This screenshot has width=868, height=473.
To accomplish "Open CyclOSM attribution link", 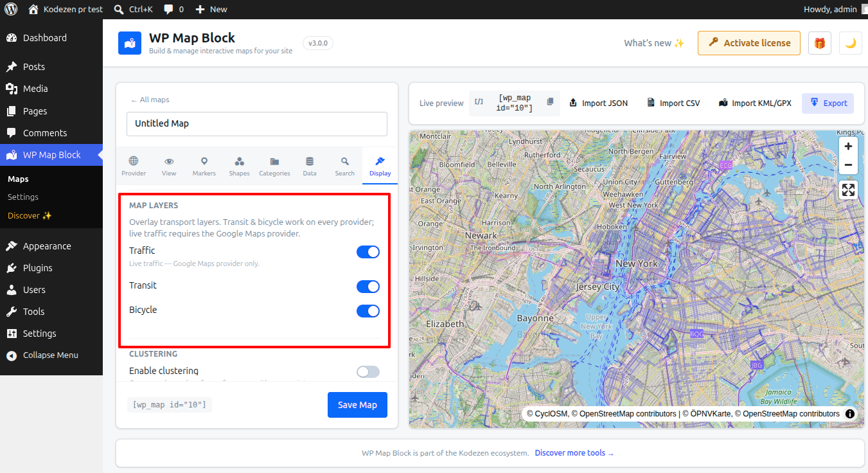I will tap(551, 414).
